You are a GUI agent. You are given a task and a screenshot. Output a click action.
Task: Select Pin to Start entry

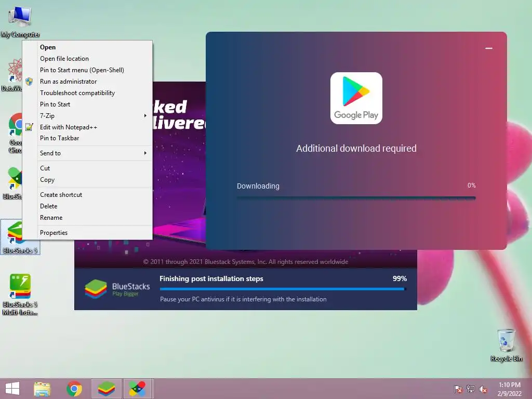point(87,104)
